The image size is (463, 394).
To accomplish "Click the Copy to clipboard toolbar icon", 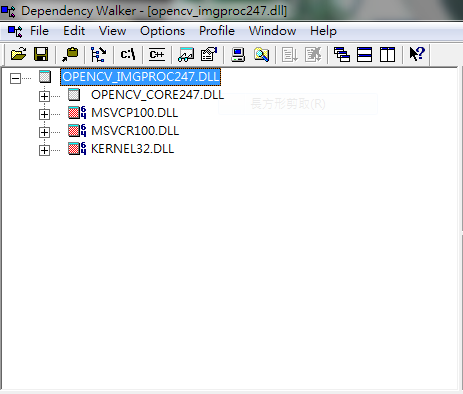I will 70,54.
